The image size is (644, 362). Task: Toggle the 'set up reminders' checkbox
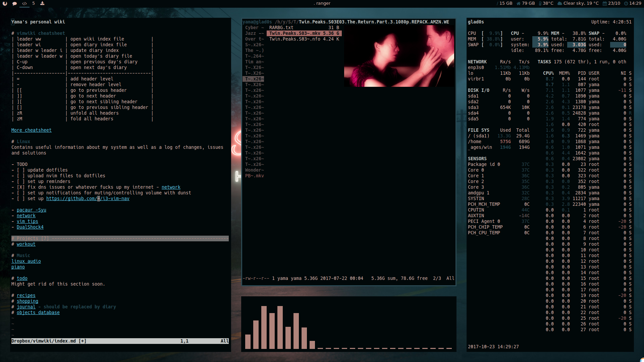[x=21, y=181]
